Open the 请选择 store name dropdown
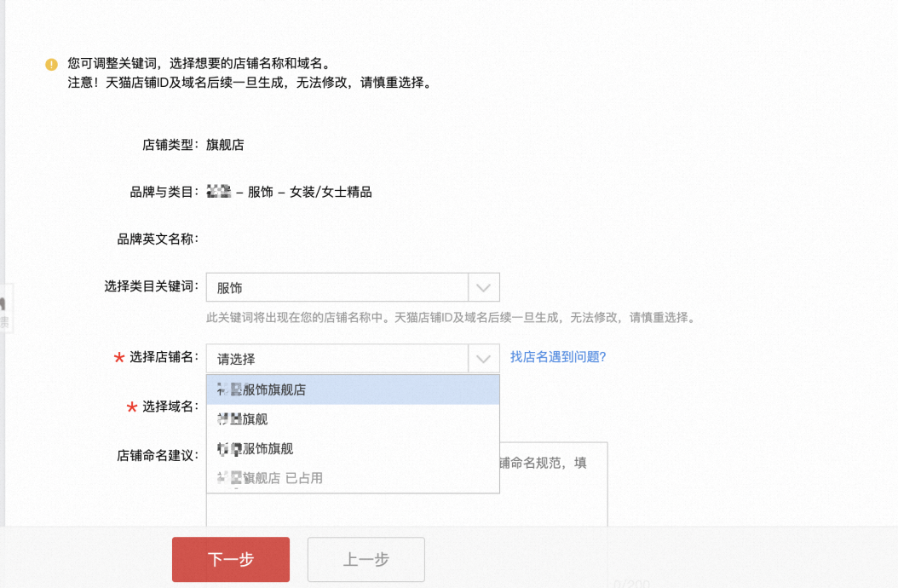 point(341,359)
